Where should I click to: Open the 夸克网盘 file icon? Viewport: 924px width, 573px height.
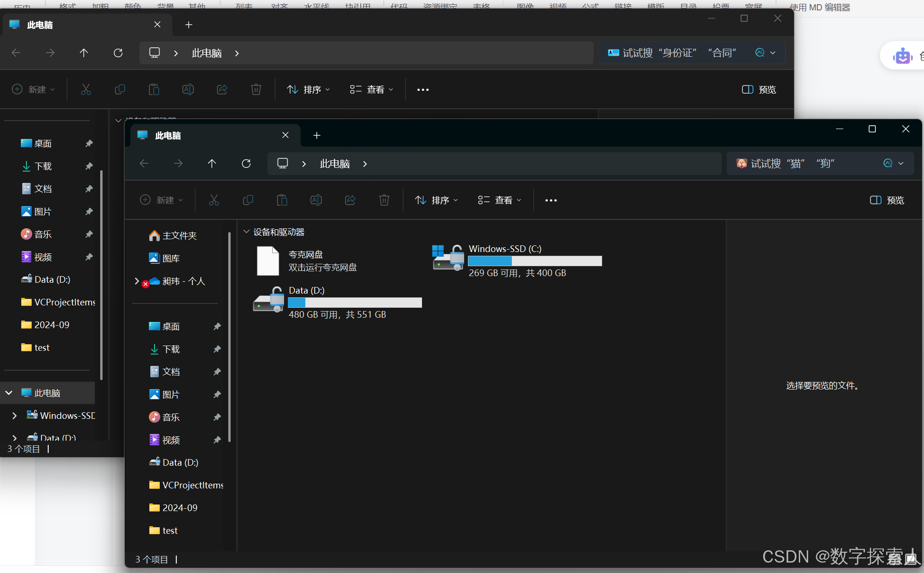pos(268,260)
